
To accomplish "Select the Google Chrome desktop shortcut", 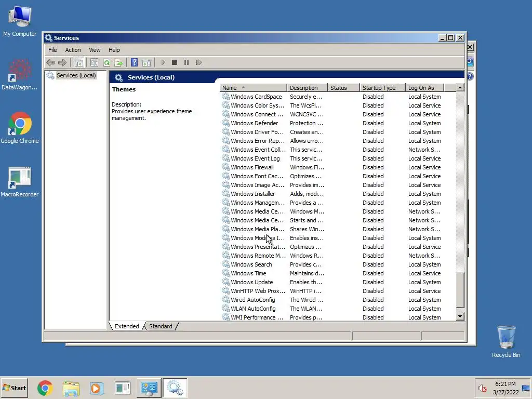I will pos(20,128).
